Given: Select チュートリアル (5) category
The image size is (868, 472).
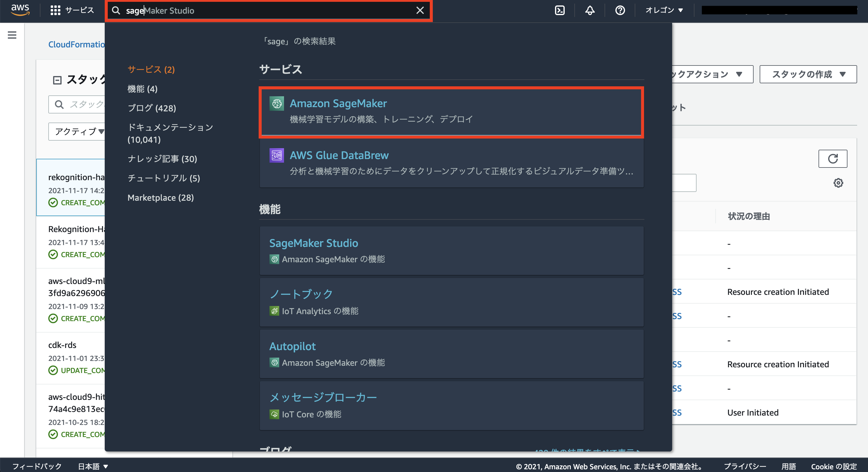Looking at the screenshot, I should coord(164,178).
